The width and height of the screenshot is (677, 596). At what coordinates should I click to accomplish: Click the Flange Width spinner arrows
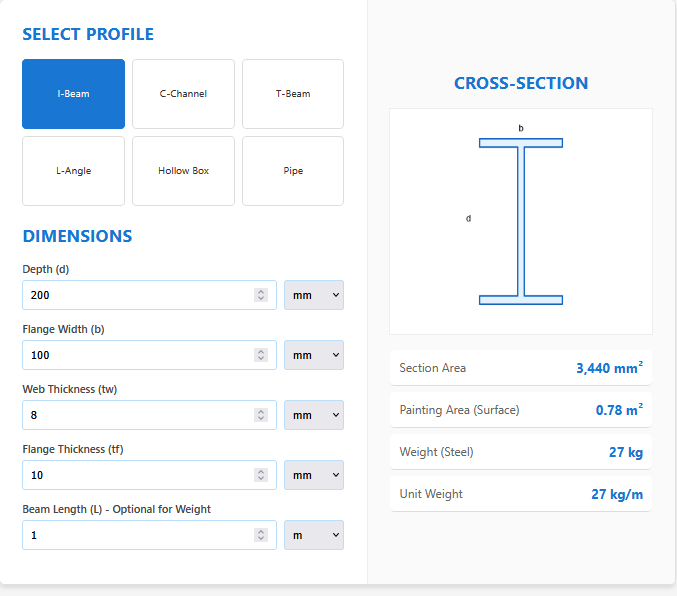coord(261,355)
